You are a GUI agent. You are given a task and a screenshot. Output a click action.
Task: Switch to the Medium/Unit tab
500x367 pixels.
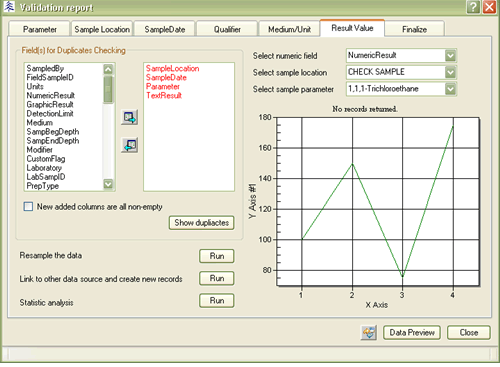(x=289, y=29)
